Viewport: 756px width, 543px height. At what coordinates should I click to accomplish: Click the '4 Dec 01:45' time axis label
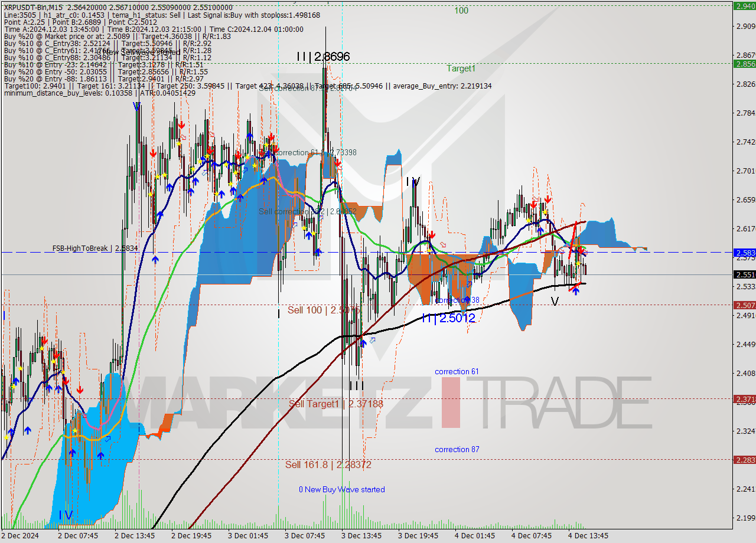pyautogui.click(x=475, y=536)
